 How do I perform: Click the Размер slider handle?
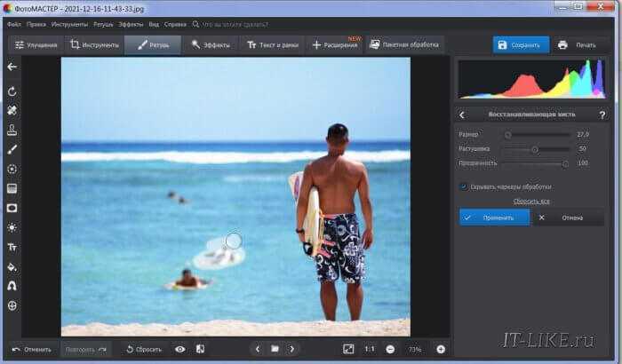click(507, 135)
